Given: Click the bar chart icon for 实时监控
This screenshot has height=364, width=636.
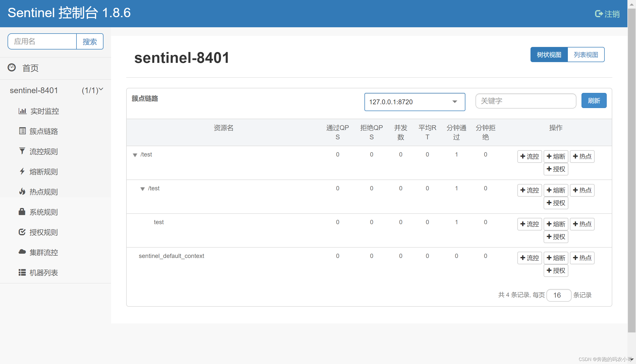Looking at the screenshot, I should pos(22,111).
